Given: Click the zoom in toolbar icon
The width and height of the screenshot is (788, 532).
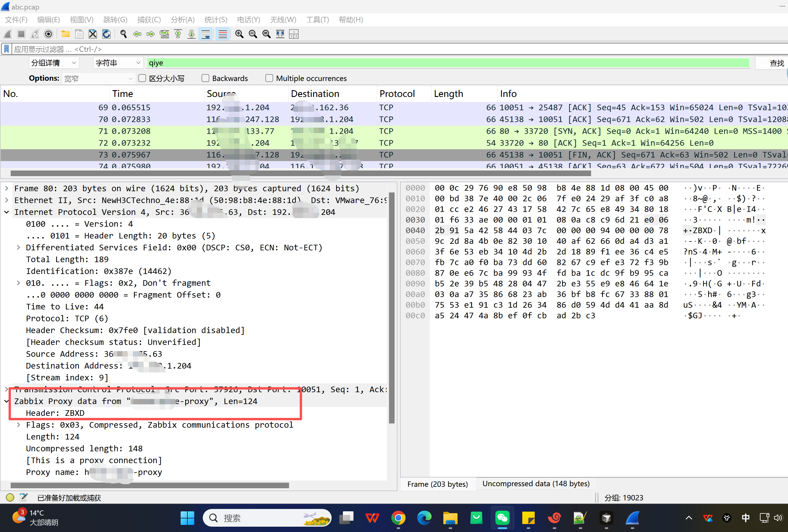Looking at the screenshot, I should [239, 34].
